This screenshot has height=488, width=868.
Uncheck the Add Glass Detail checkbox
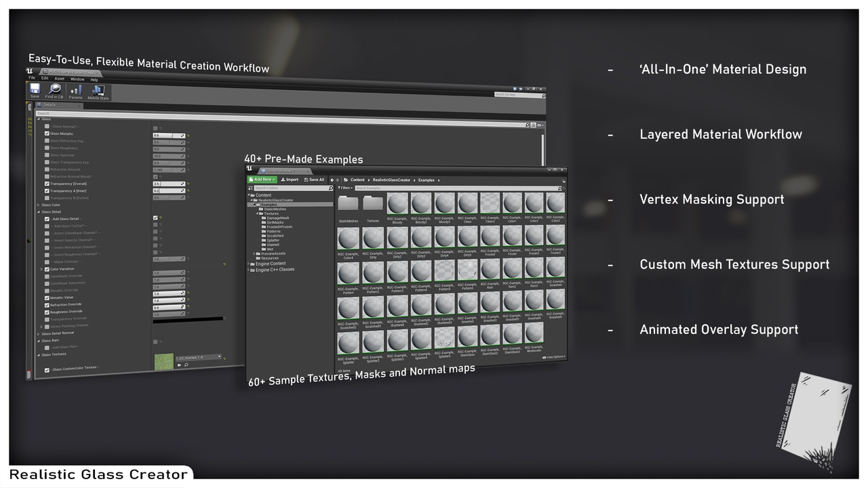pos(47,219)
